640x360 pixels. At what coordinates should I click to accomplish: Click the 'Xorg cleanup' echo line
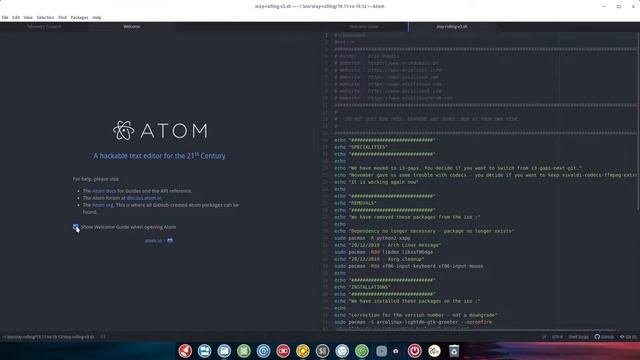tap(379, 259)
